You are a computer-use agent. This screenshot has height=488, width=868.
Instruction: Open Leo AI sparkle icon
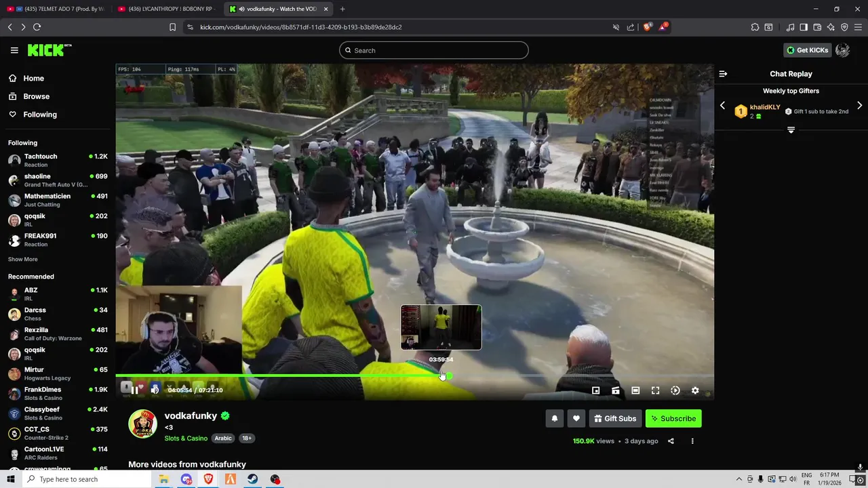point(831,27)
